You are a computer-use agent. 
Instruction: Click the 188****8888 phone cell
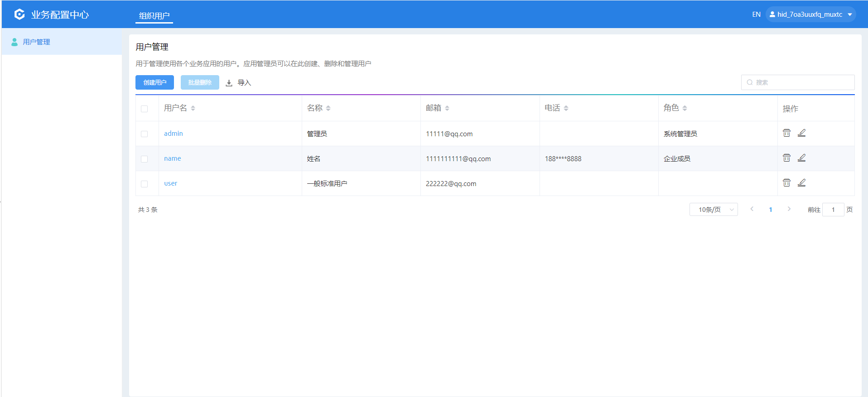(563, 159)
